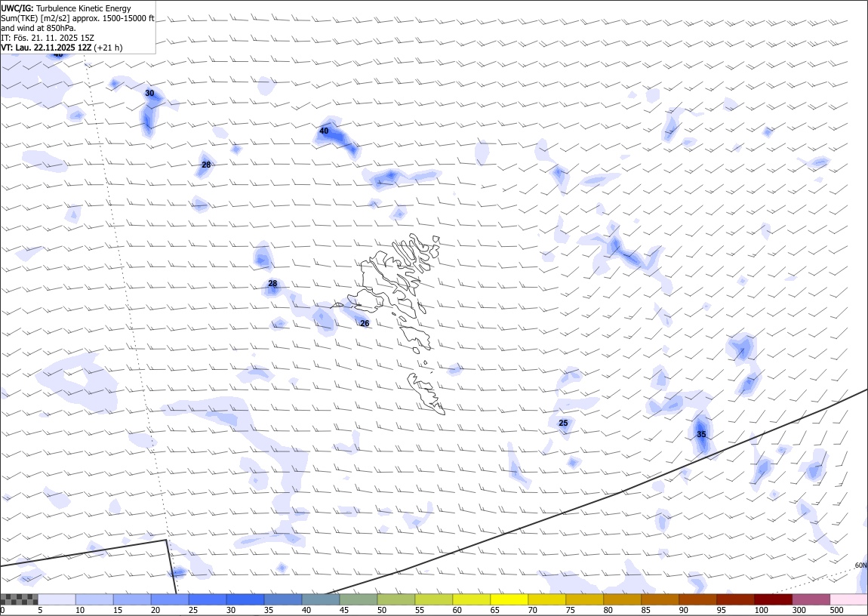Click the "Sum(TKE) [m2/s2] approx. 1500-15000 ft" line

(78, 18)
